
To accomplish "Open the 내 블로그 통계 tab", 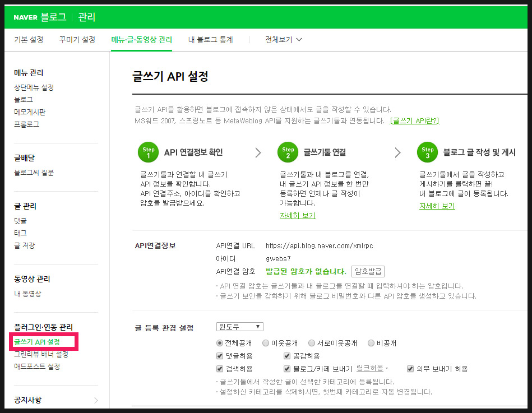I will point(210,40).
